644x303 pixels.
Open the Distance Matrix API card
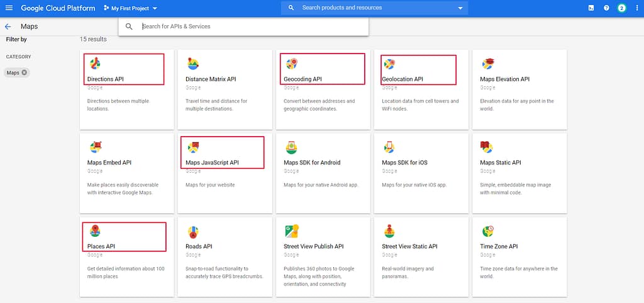(x=225, y=89)
